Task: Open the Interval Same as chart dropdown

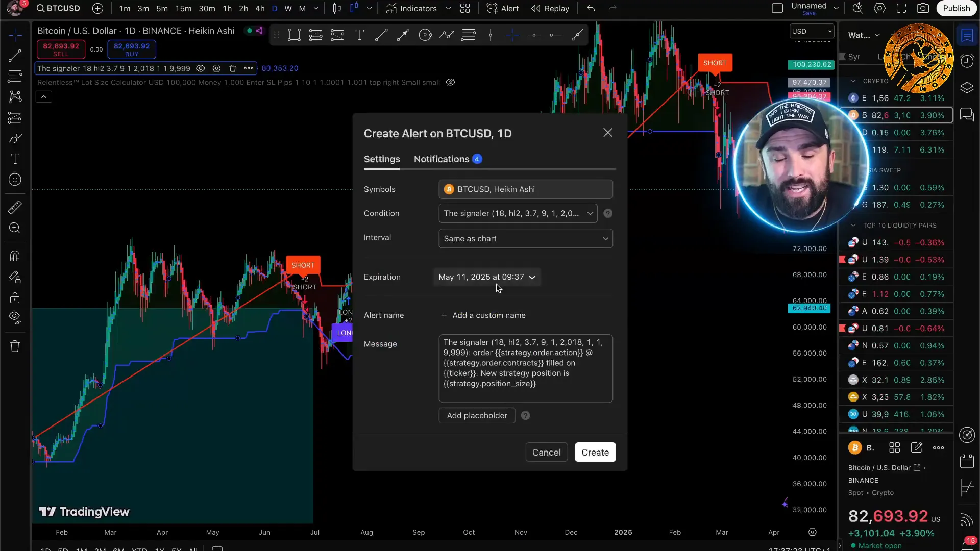Action: pos(526,238)
